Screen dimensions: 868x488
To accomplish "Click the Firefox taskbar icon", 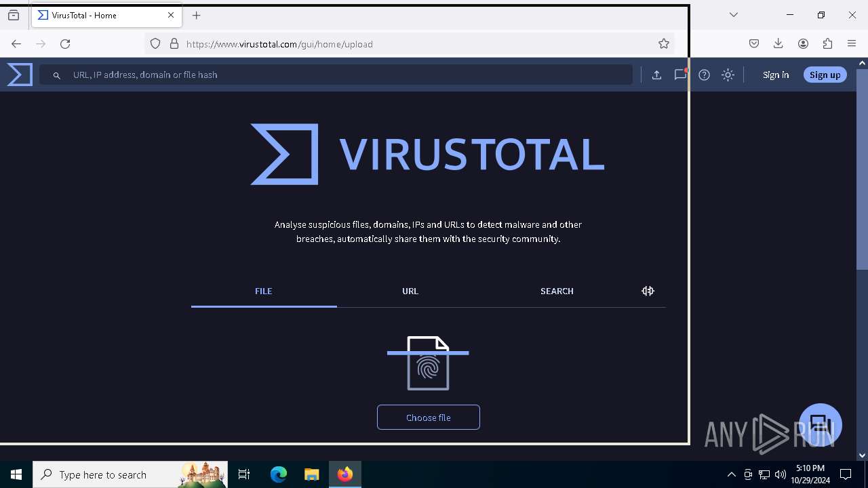I will click(x=345, y=474).
